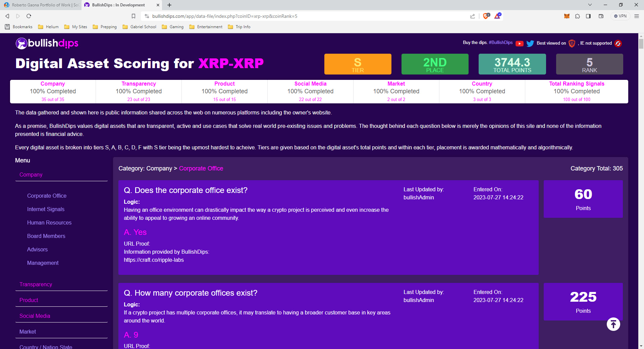Open the MetaMask fox extension
This screenshot has width=644, height=349.
coord(567,16)
